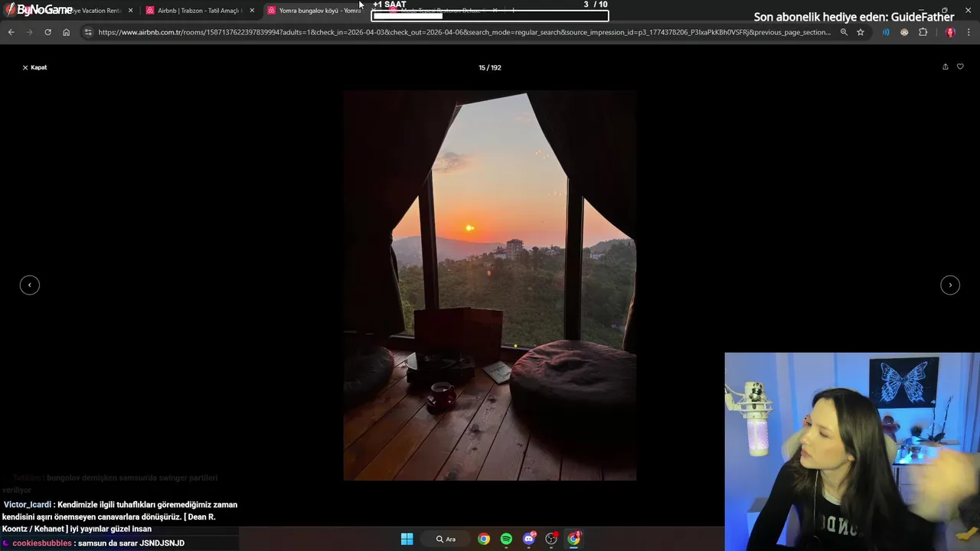Close the photo gallery with Kapat

(x=34, y=67)
